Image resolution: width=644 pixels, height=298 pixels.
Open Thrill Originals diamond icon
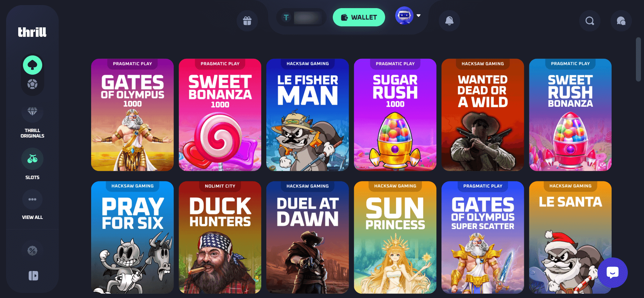click(x=32, y=111)
